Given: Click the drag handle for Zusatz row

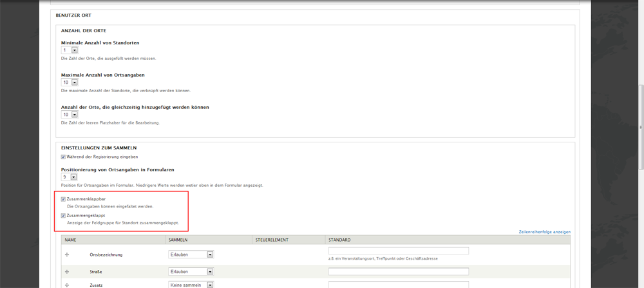Looking at the screenshot, I should tap(67, 285).
